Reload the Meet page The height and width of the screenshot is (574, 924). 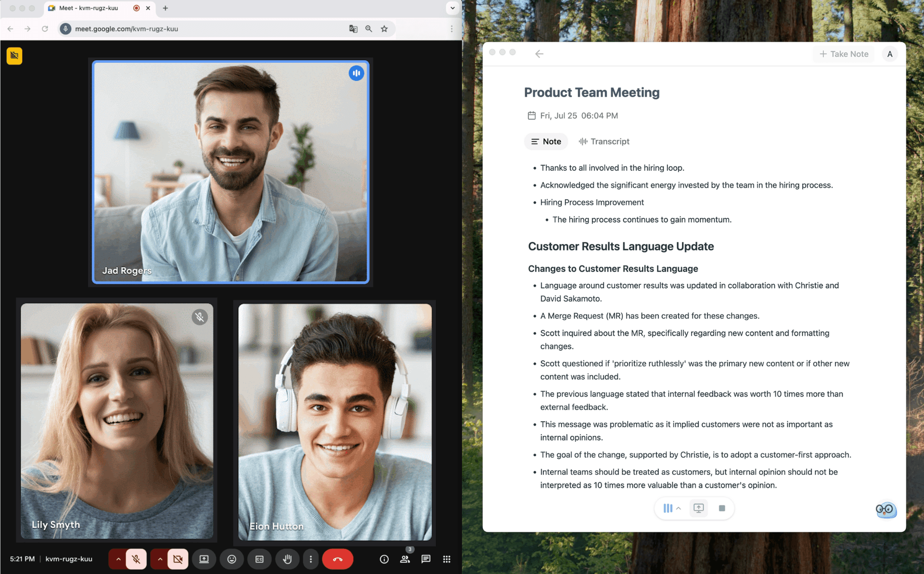tap(45, 29)
